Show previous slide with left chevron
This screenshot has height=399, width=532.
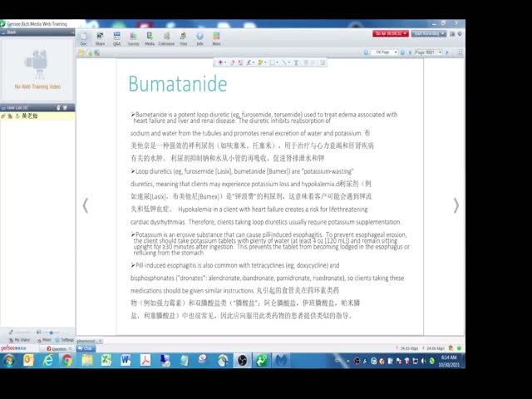coord(86,205)
